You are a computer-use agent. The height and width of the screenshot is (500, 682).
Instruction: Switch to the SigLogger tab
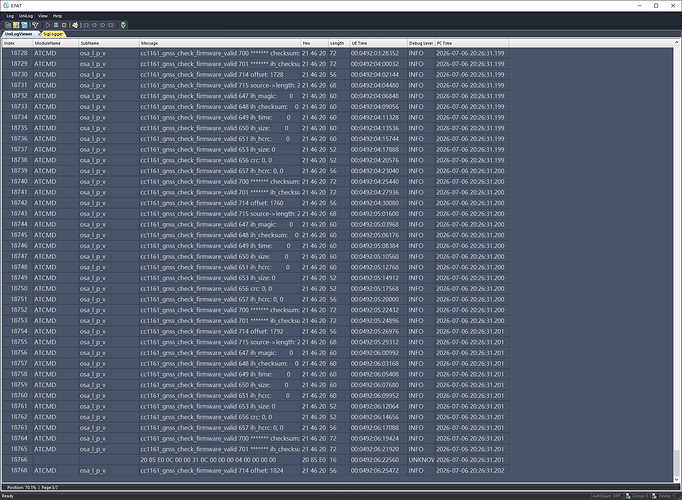pos(53,34)
